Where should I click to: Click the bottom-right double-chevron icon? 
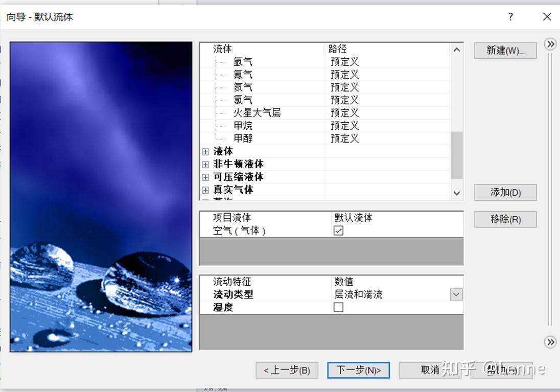click(x=550, y=342)
